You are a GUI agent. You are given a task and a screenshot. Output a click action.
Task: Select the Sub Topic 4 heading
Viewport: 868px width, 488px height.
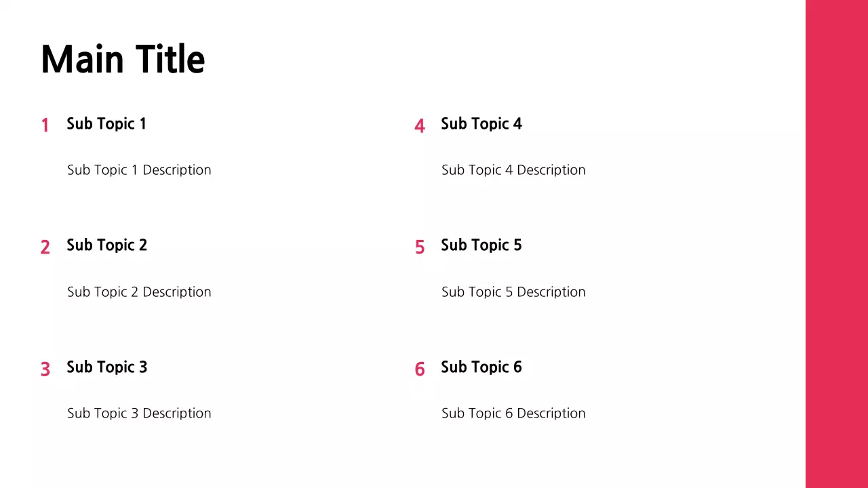[481, 123]
